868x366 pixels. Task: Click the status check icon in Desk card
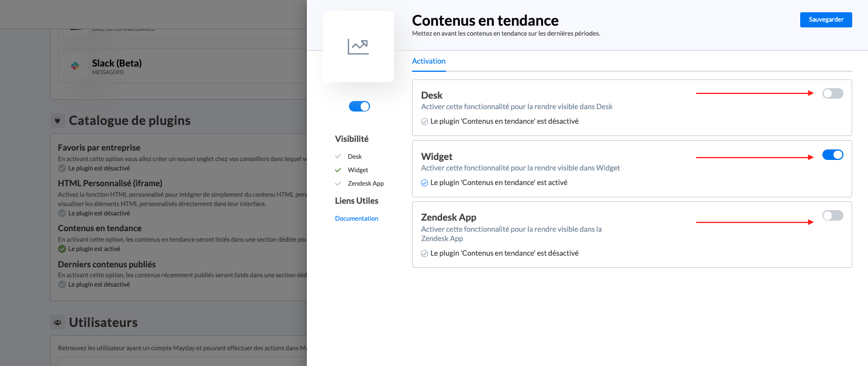point(424,121)
